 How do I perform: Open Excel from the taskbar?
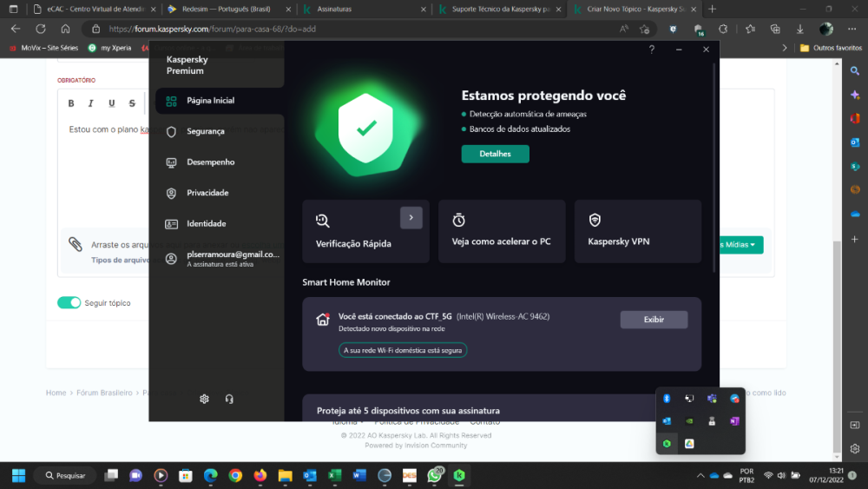(334, 475)
